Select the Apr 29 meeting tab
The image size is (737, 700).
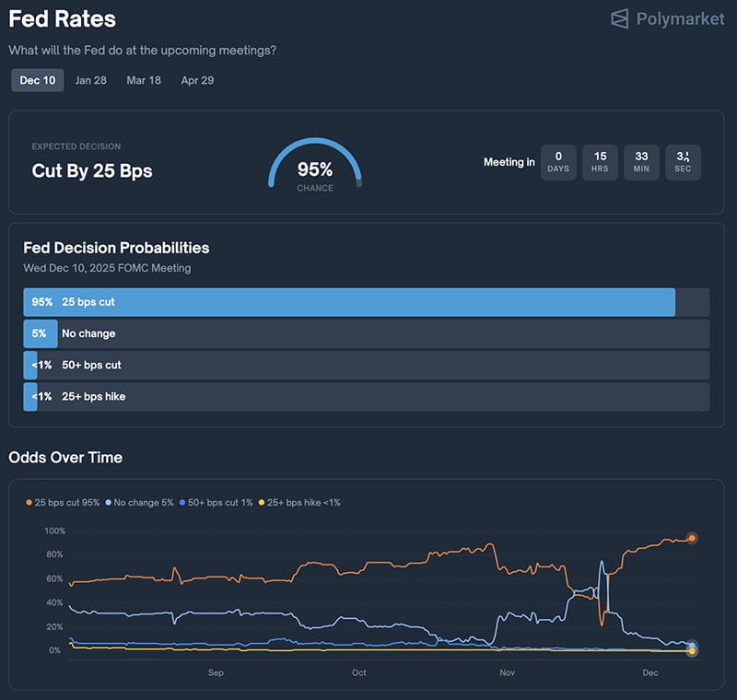197,80
